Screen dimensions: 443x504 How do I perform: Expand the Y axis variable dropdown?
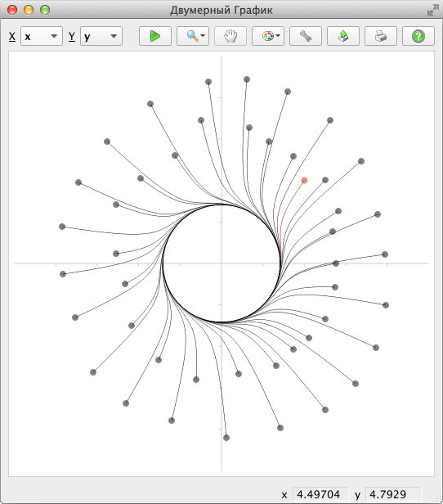[x=101, y=36]
